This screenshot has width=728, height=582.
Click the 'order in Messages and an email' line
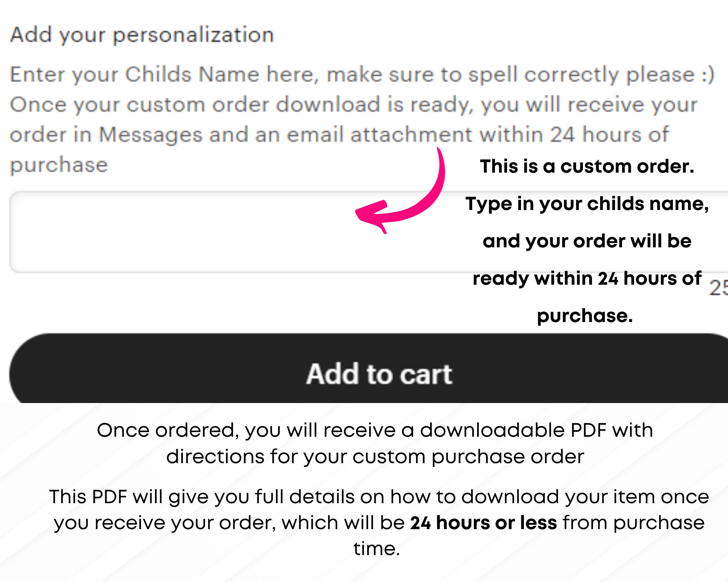coord(339,135)
